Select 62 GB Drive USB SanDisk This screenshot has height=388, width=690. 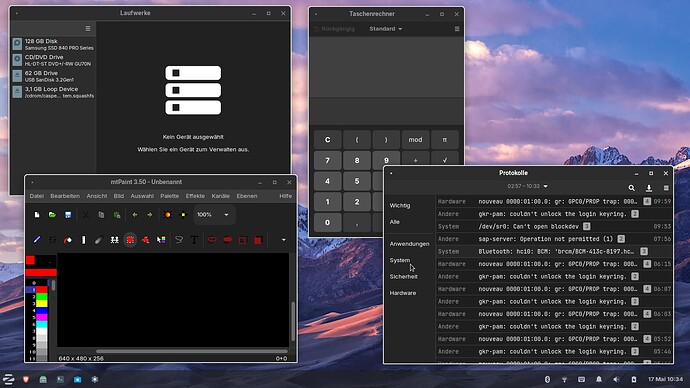[x=53, y=76]
